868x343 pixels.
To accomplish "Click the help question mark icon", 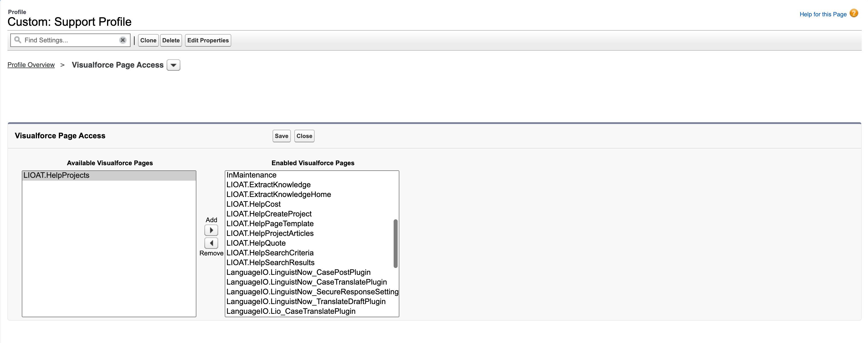I will (x=853, y=13).
